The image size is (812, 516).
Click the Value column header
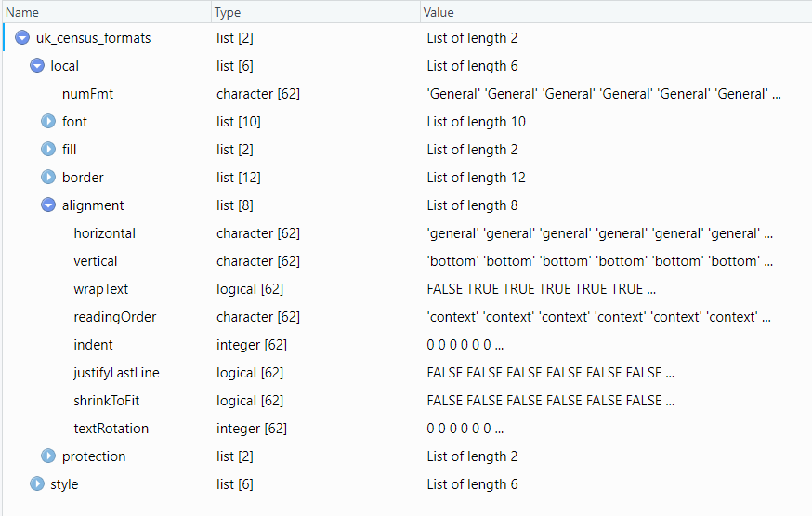click(439, 12)
